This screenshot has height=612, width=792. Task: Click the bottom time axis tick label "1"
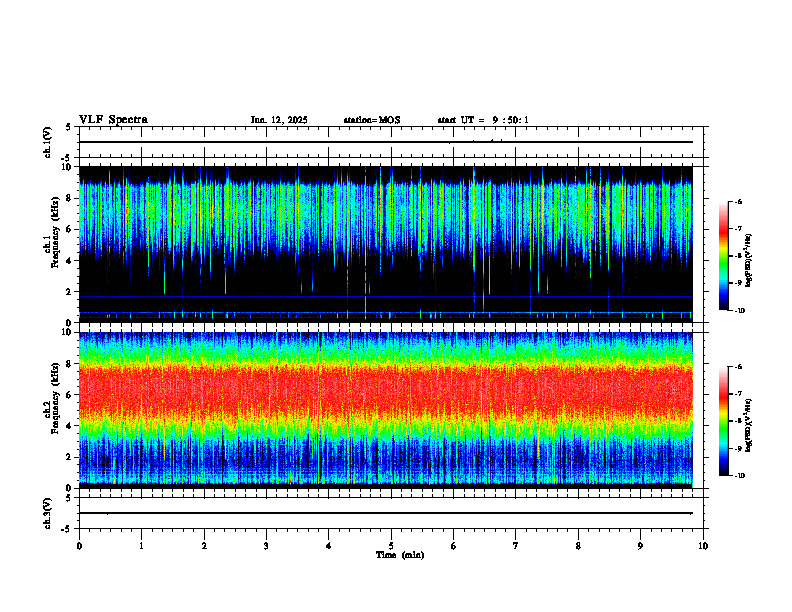point(141,546)
